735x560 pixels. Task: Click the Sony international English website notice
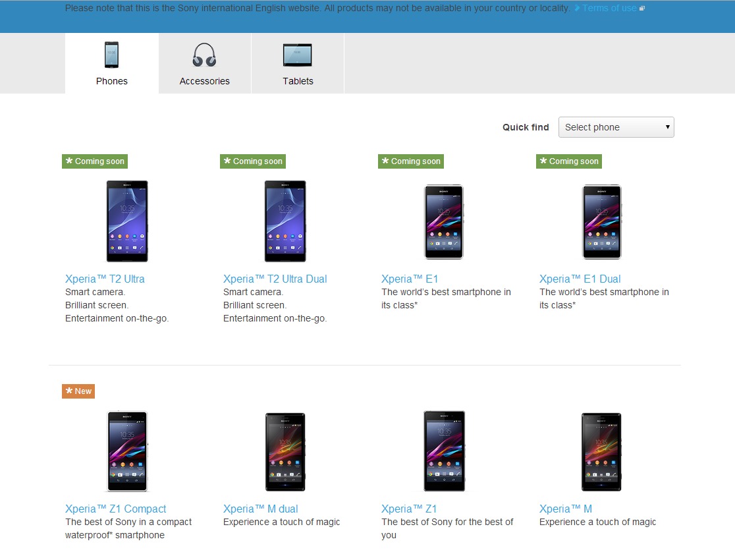pos(317,8)
